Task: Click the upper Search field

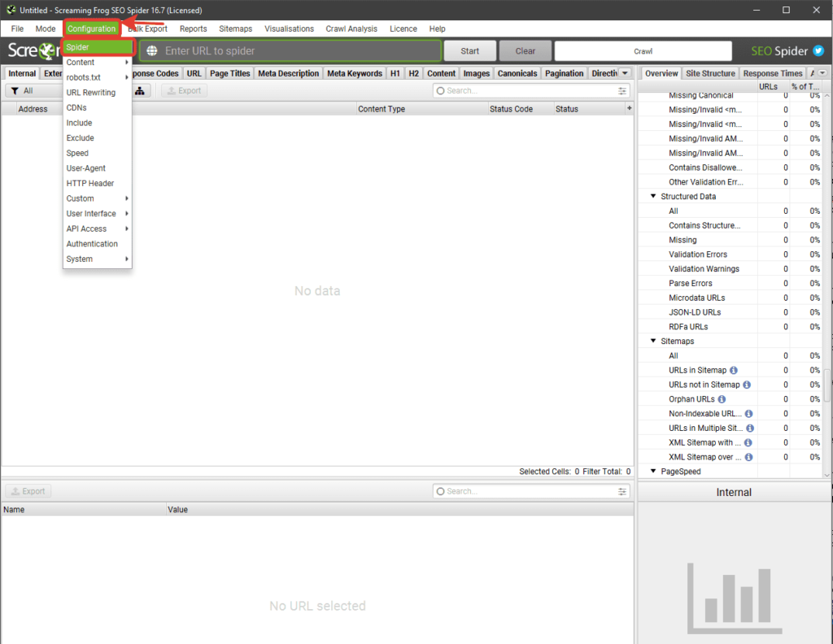Action: click(x=531, y=91)
